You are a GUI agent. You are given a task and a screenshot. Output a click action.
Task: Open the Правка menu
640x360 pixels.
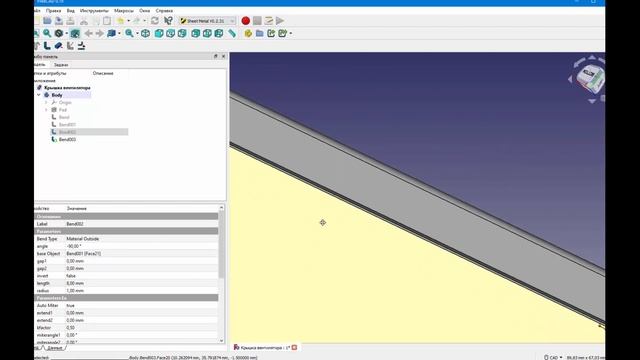click(x=53, y=11)
